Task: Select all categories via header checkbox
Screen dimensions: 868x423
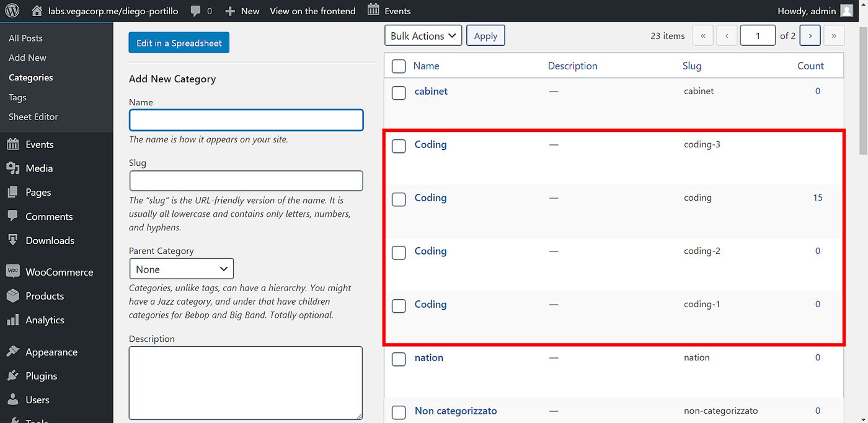Action: pyautogui.click(x=399, y=66)
